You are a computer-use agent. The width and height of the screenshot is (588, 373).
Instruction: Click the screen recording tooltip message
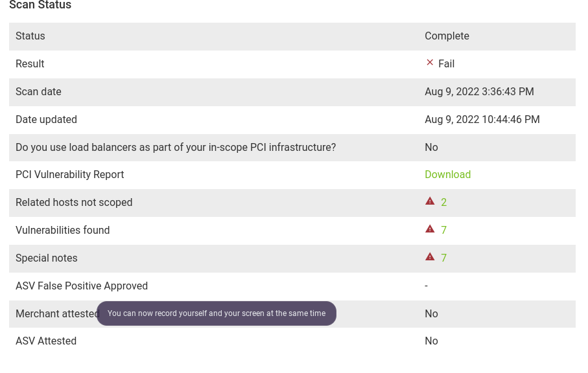point(217,313)
